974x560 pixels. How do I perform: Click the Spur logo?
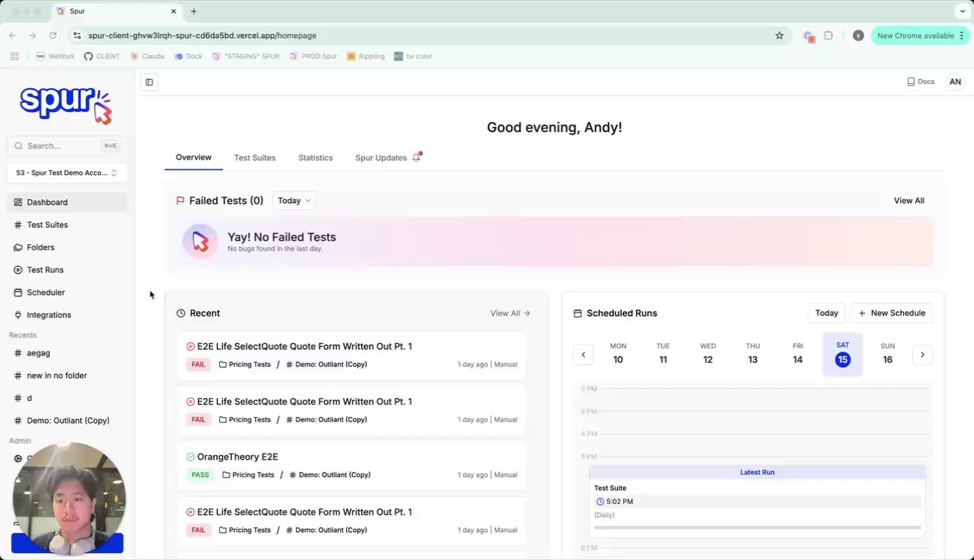pyautogui.click(x=66, y=105)
